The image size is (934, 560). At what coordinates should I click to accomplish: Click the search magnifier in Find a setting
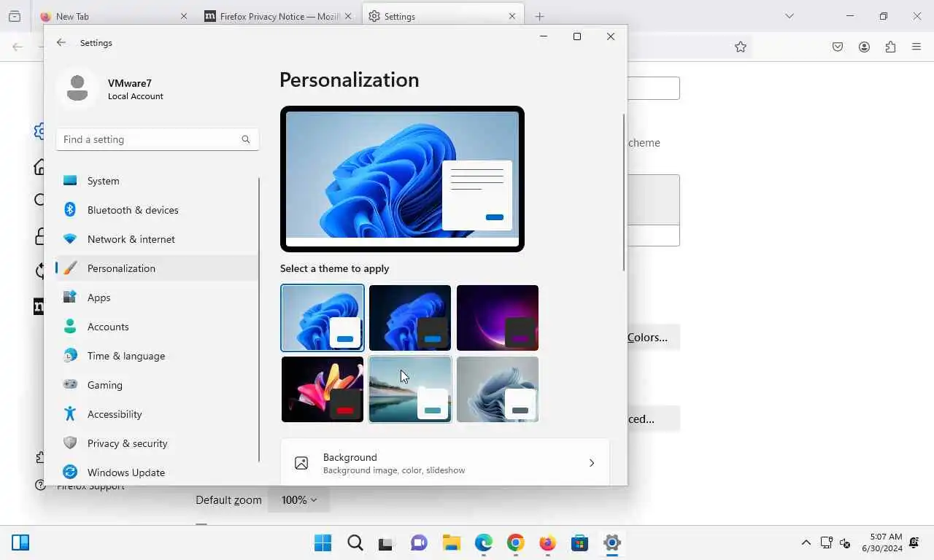point(246,139)
